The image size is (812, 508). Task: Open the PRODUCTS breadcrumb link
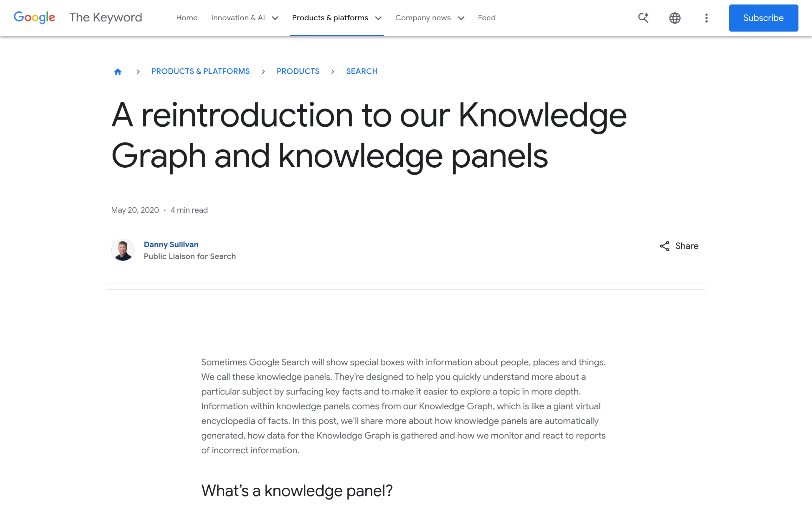tap(298, 71)
